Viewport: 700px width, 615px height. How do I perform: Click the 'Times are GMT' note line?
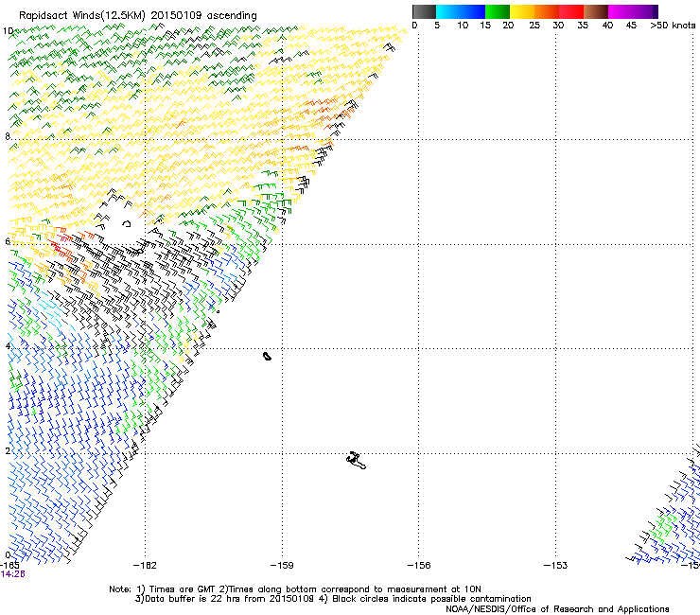coord(294,589)
